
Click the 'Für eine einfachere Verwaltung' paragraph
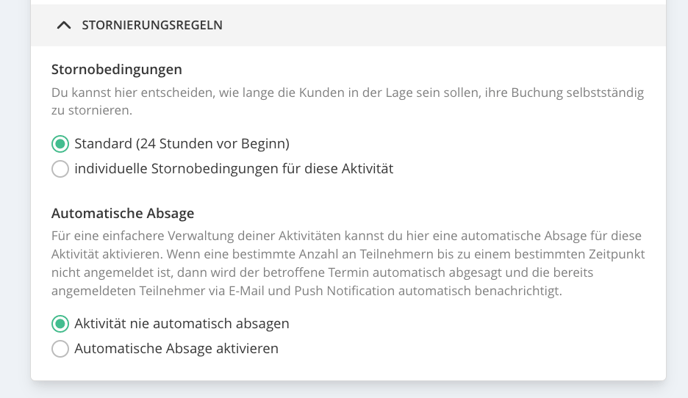348,263
